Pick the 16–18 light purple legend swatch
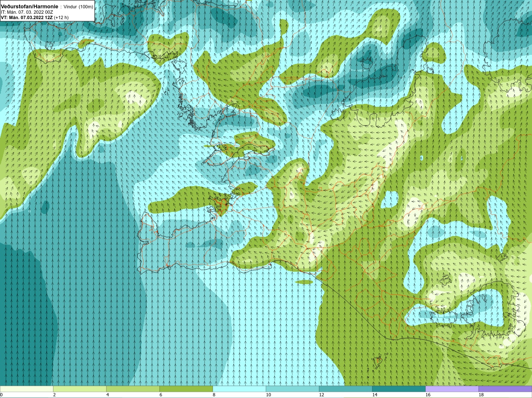The height and width of the screenshot is (398, 532). (x=452, y=389)
